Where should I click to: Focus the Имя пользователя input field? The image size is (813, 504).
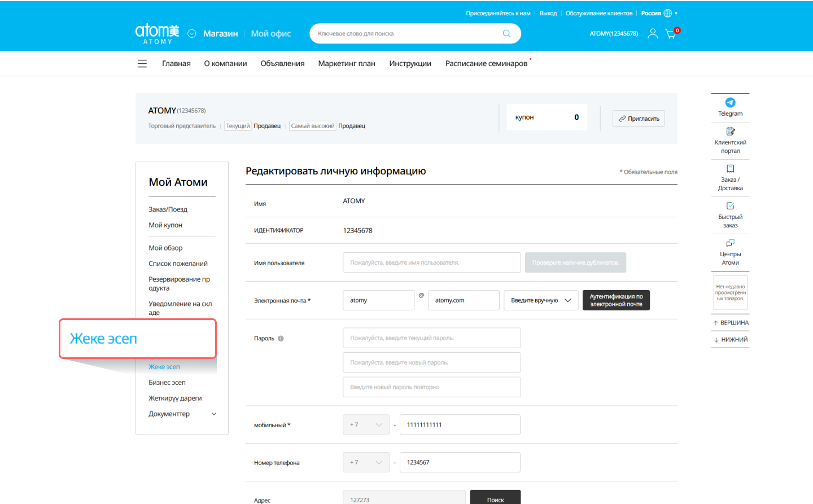pos(431,262)
